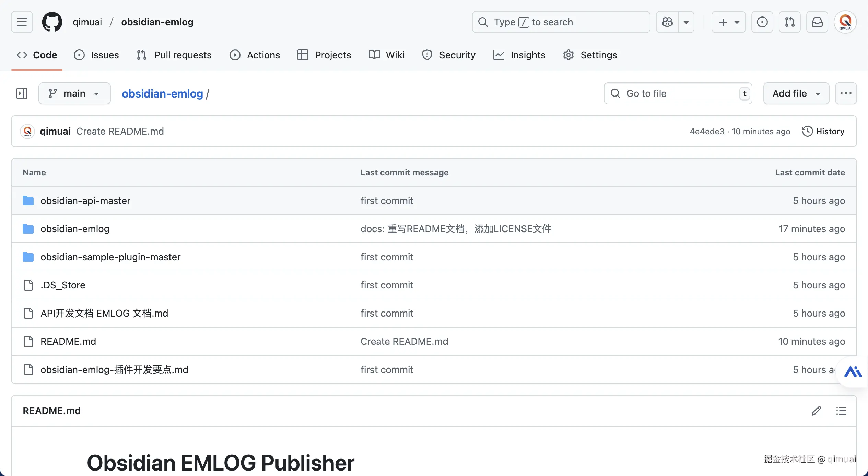Switch to the Actions tab
868x476 pixels.
coord(255,55)
